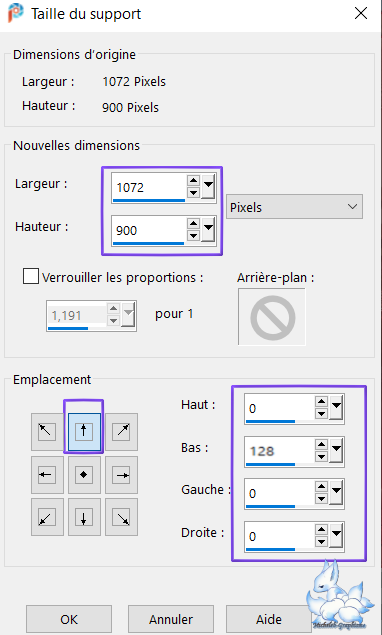Click the OK button
The image size is (382, 635).
coord(69,619)
